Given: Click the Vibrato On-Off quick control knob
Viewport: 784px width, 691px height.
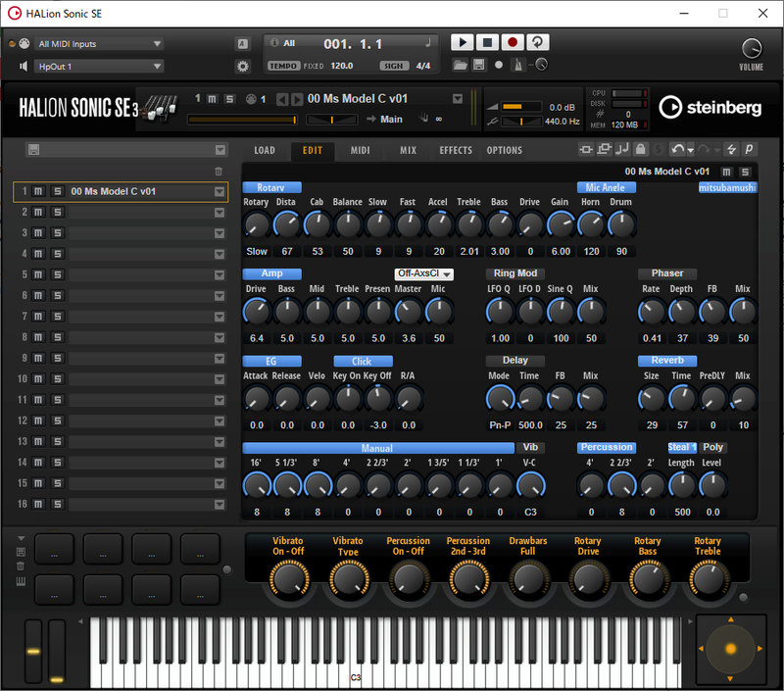Looking at the screenshot, I should [289, 580].
